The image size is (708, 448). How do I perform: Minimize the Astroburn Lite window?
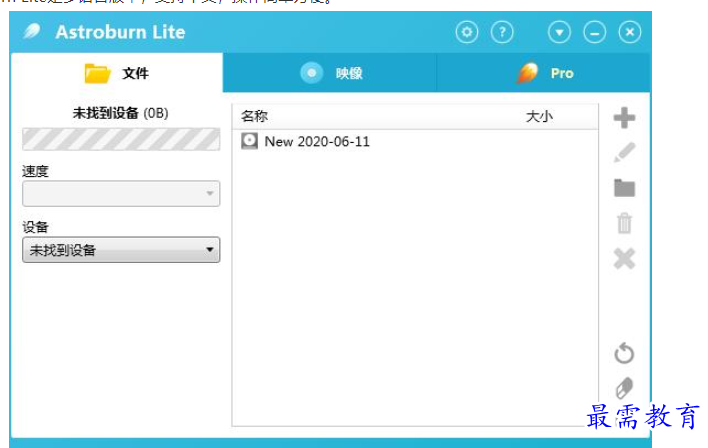coord(595,33)
